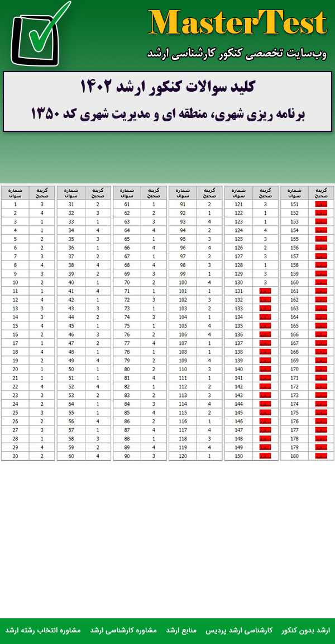Click red hidden answer for question 131
The image size is (335, 644).
point(265,291)
